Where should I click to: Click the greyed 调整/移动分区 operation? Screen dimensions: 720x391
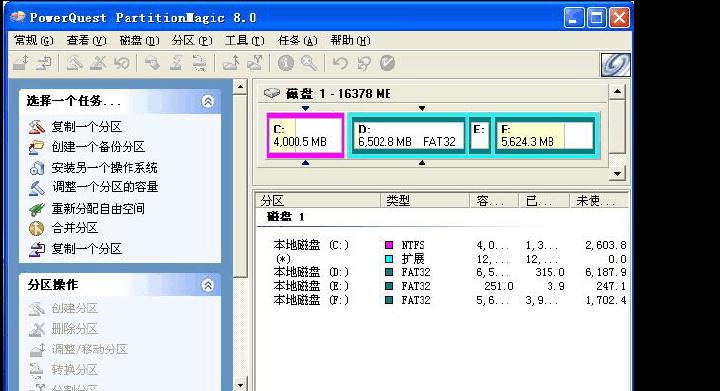(x=90, y=349)
